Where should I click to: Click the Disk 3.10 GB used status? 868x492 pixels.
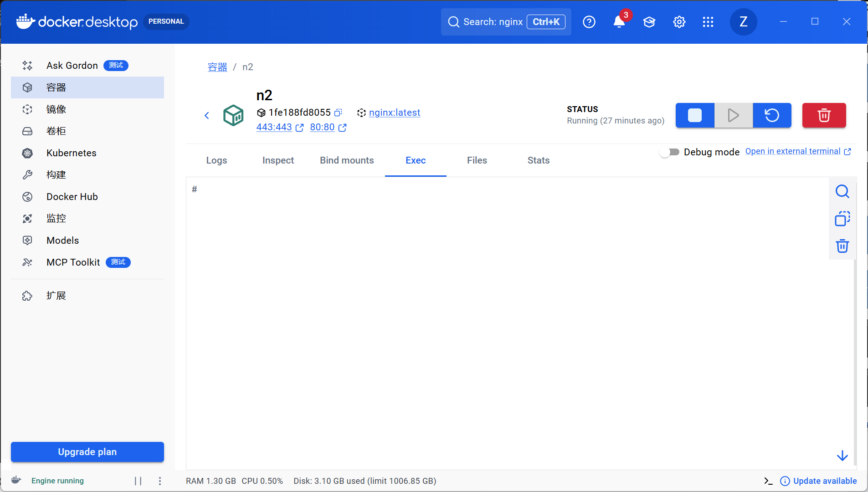click(x=365, y=481)
